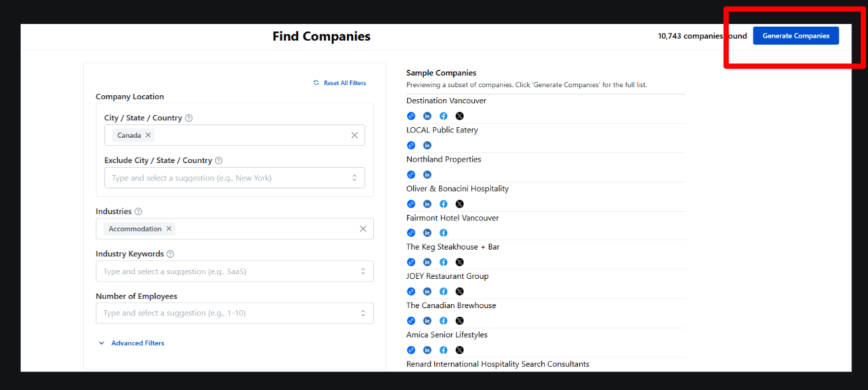The image size is (868, 390).
Task: Open LOCAL Public Eatery website link icon
Action: 411,145
